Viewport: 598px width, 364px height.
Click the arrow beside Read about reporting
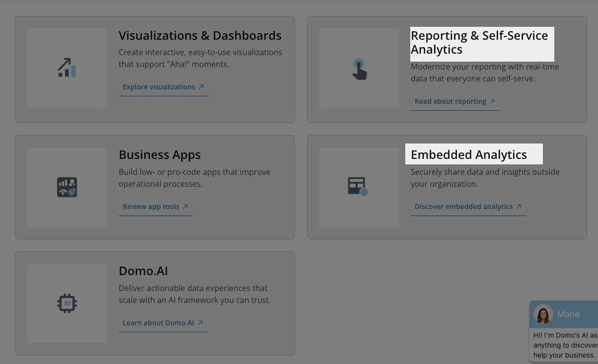tap(492, 101)
